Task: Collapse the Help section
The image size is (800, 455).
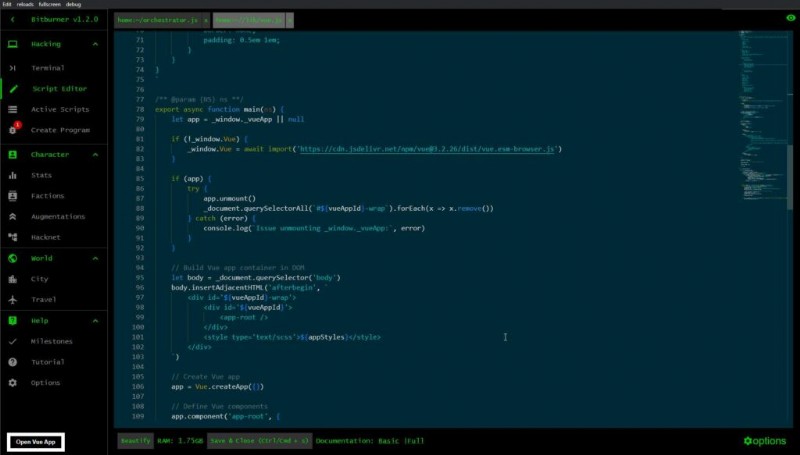Action: 95,321
